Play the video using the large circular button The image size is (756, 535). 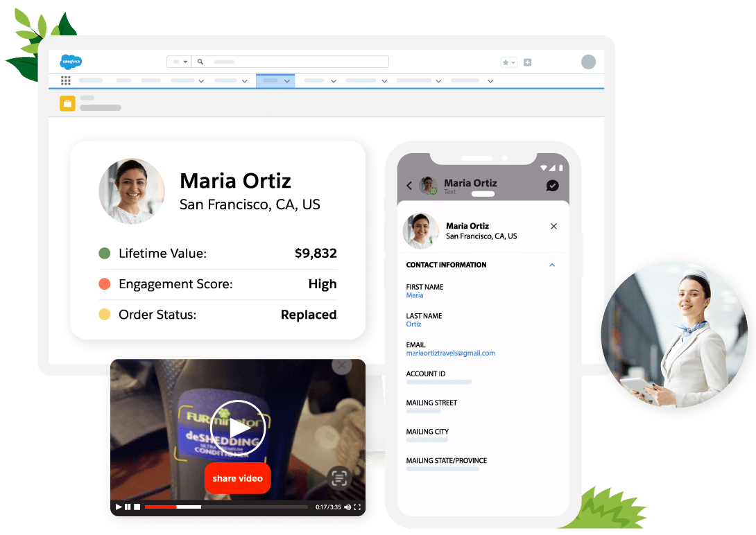239,428
